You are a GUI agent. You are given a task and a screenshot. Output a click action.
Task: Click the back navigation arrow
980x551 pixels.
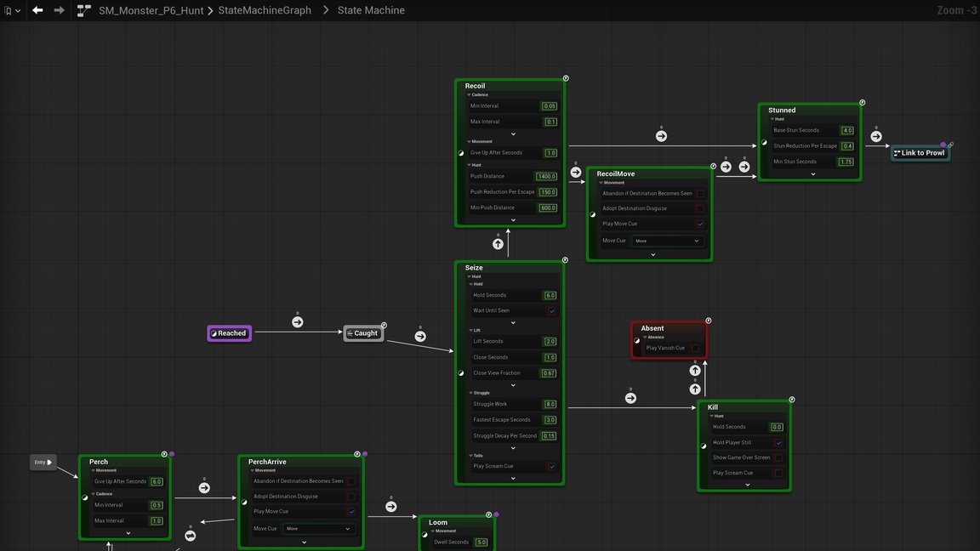tap(37, 10)
